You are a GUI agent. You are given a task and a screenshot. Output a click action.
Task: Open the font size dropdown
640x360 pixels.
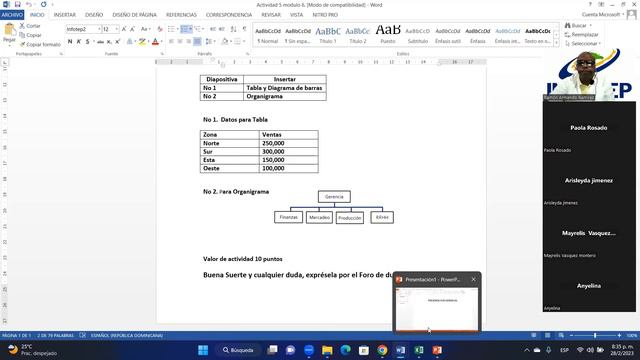point(117,29)
